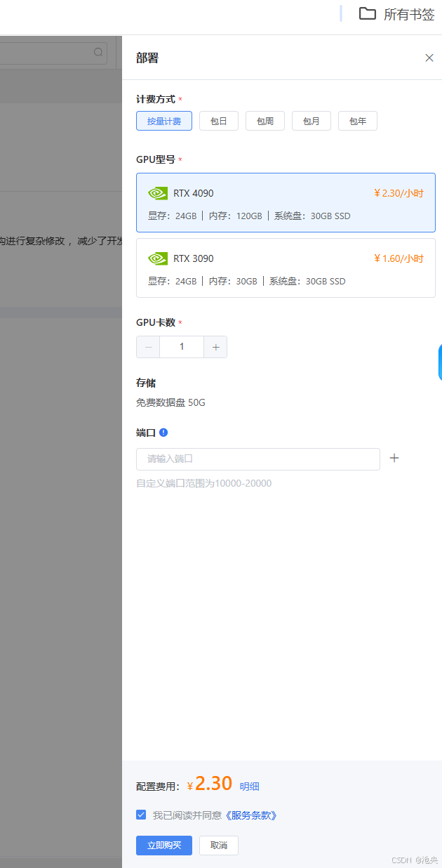Screen dimensions: 442x868
Task: Click the 内存：30GB spec text
Action: [233, 281]
